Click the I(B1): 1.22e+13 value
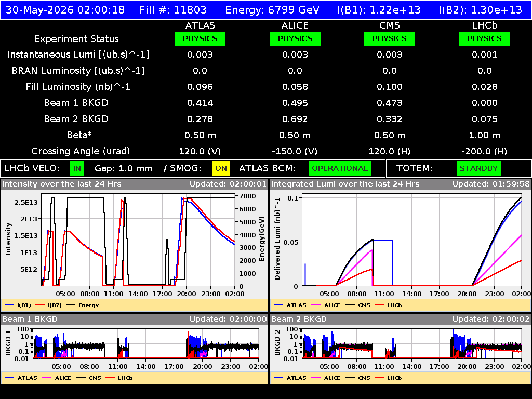 pyautogui.click(x=379, y=9)
